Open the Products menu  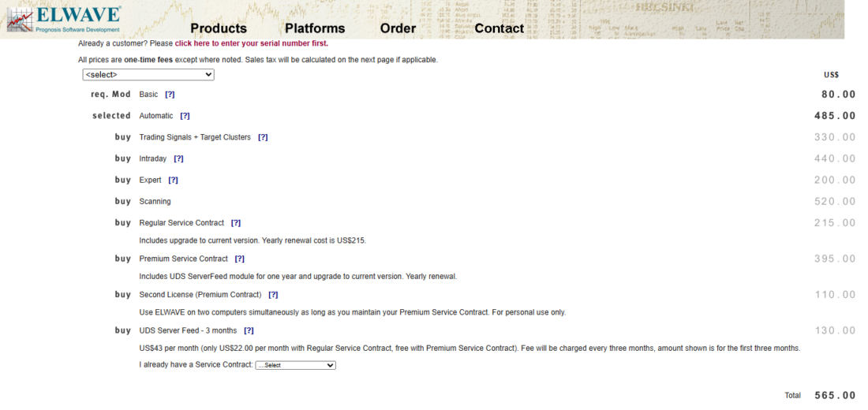pyautogui.click(x=219, y=28)
